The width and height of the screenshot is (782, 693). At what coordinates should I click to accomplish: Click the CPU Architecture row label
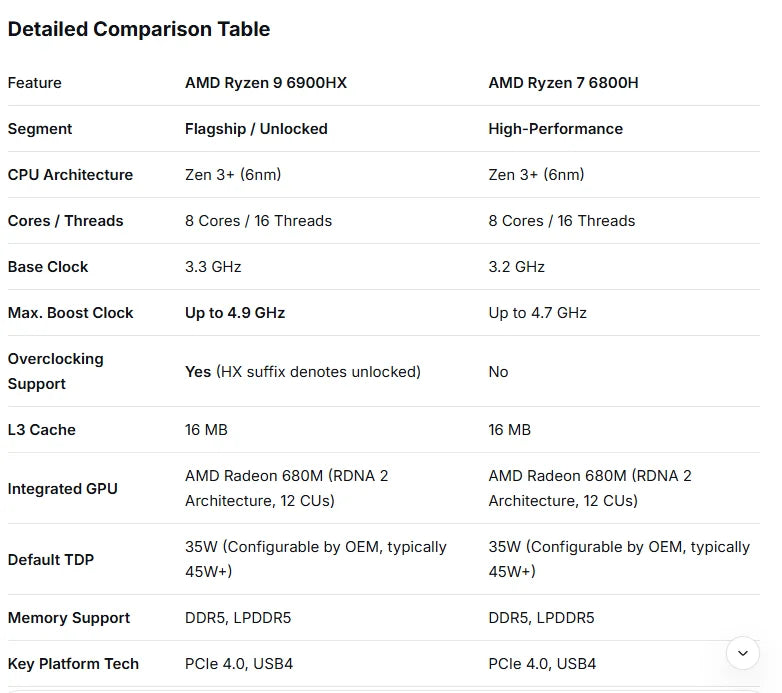coord(70,175)
